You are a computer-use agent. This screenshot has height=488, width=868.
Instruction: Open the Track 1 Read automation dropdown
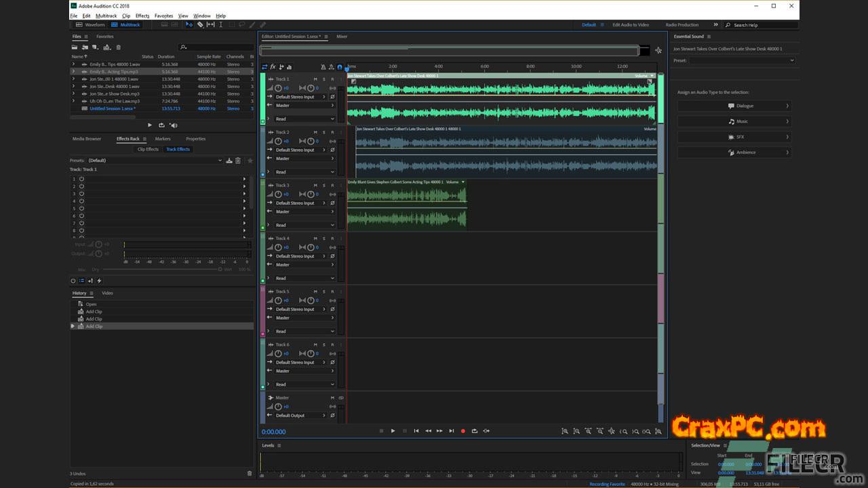(304, 119)
